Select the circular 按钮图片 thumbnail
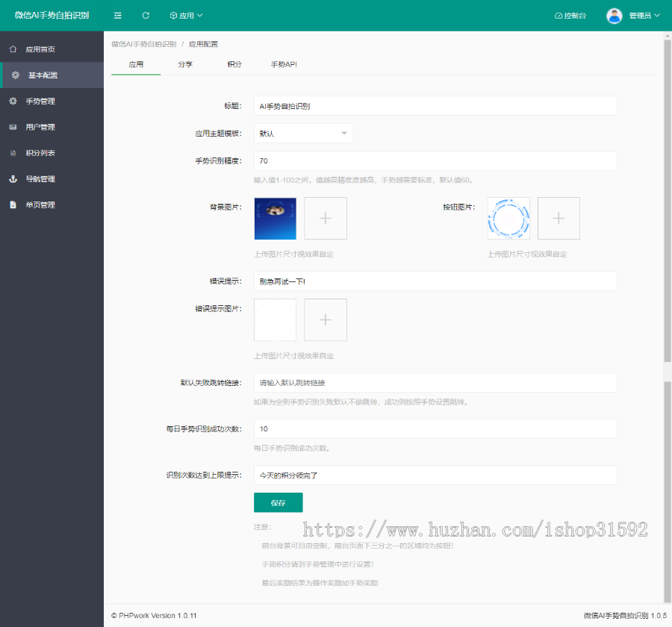This screenshot has width=672, height=627. point(508,219)
